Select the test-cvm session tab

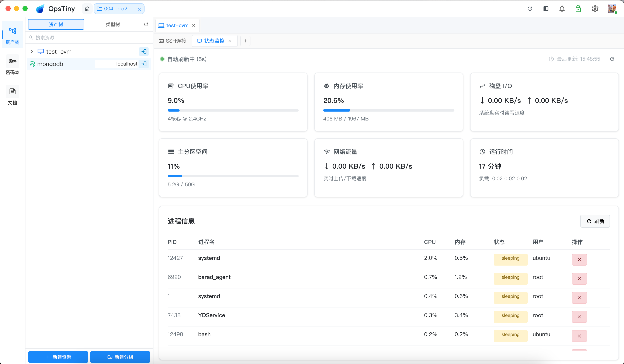pyautogui.click(x=177, y=25)
